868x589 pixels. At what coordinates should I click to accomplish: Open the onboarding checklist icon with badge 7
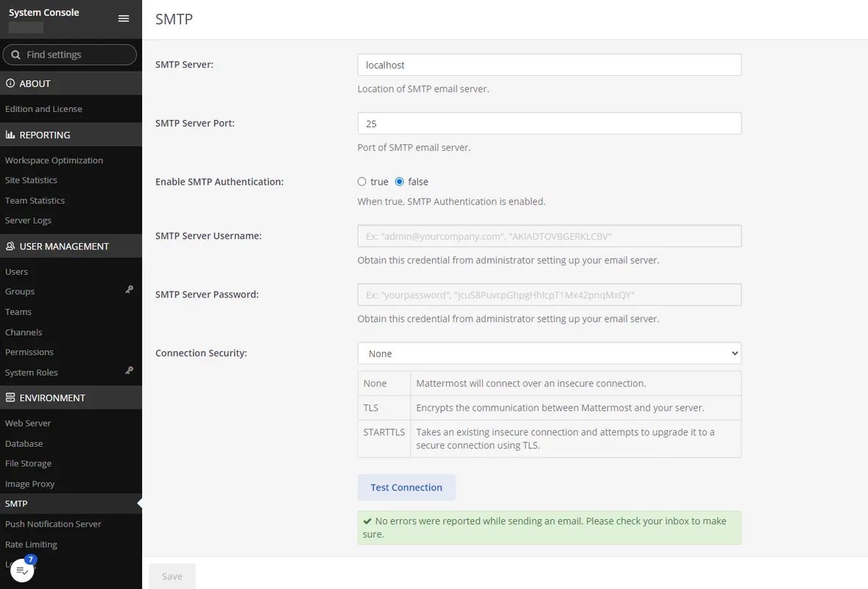(22, 570)
